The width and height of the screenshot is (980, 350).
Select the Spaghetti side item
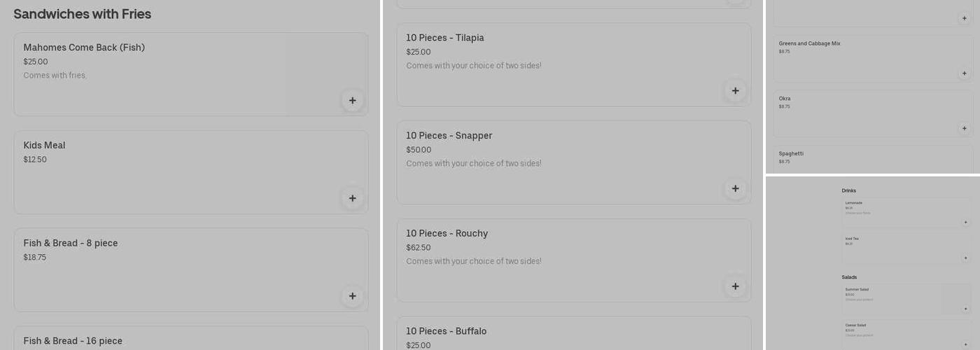click(x=791, y=154)
